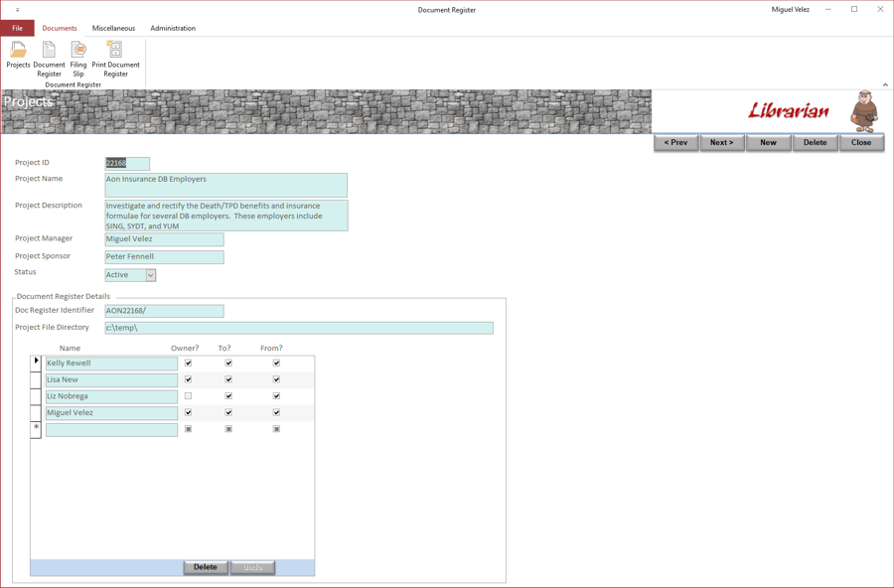Switch to the Documents ribbon tab
Screen dimensions: 894x588
pyautogui.click(x=60, y=28)
